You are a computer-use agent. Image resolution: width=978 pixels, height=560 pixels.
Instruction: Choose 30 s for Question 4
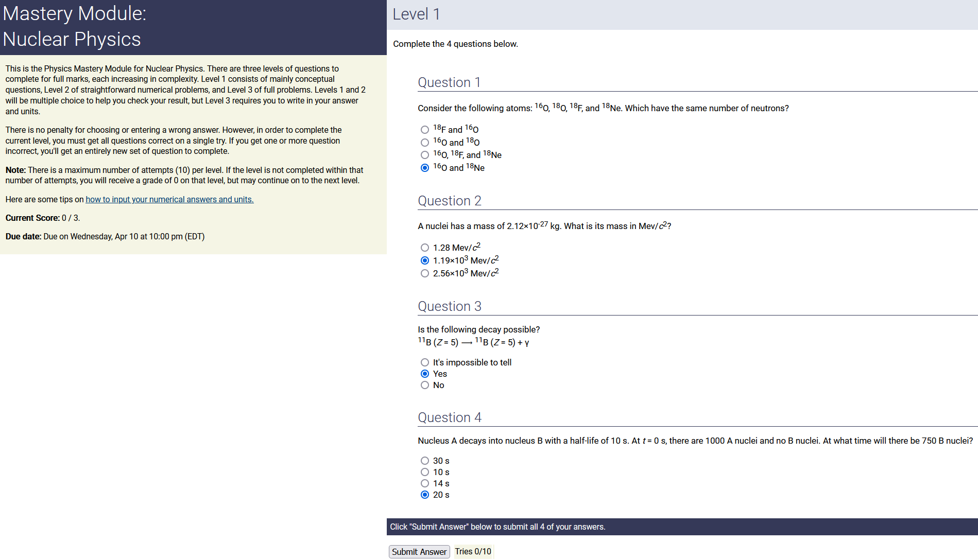pyautogui.click(x=424, y=461)
